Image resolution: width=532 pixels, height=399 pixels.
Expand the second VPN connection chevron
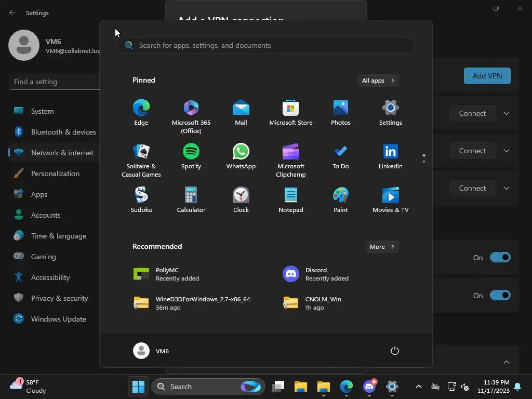[507, 151]
